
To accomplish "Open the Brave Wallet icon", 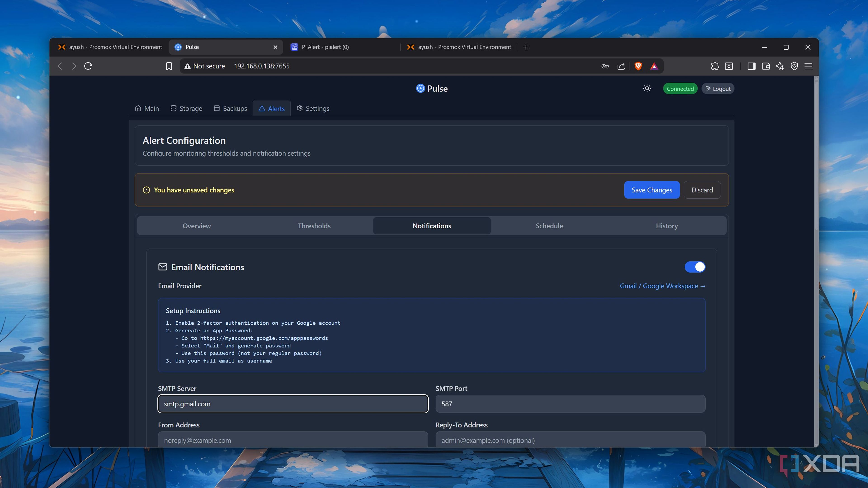I will [x=766, y=66].
